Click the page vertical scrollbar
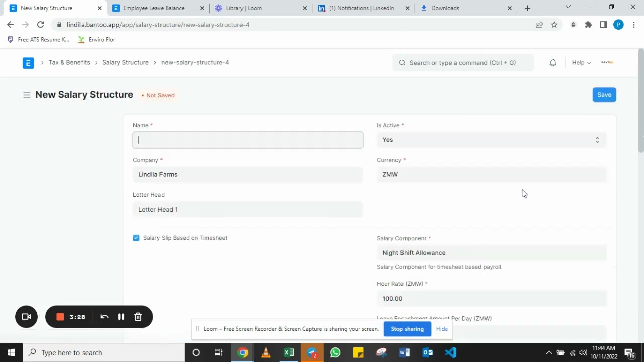The width and height of the screenshot is (644, 362). [641, 101]
